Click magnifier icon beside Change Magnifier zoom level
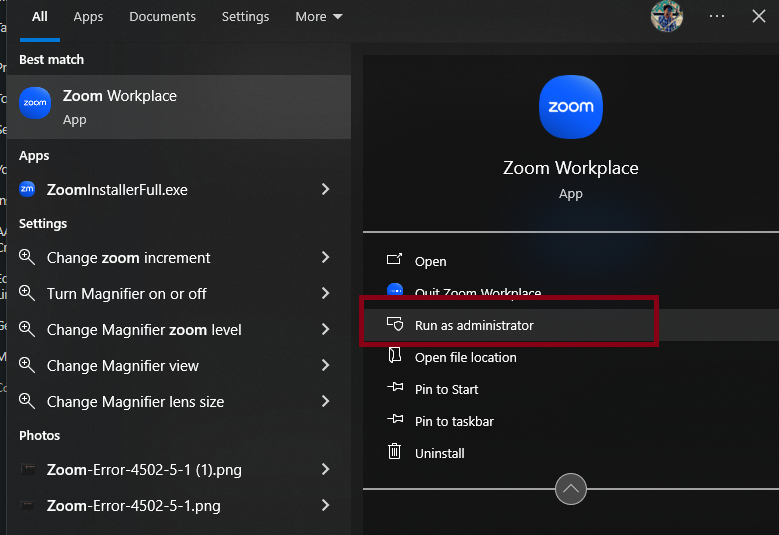This screenshot has width=779, height=535. (x=27, y=329)
